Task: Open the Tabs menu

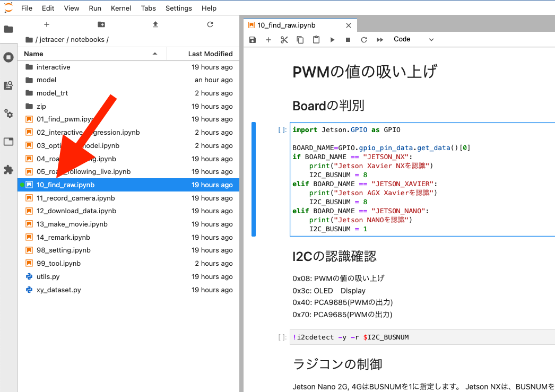Action: pos(149,8)
